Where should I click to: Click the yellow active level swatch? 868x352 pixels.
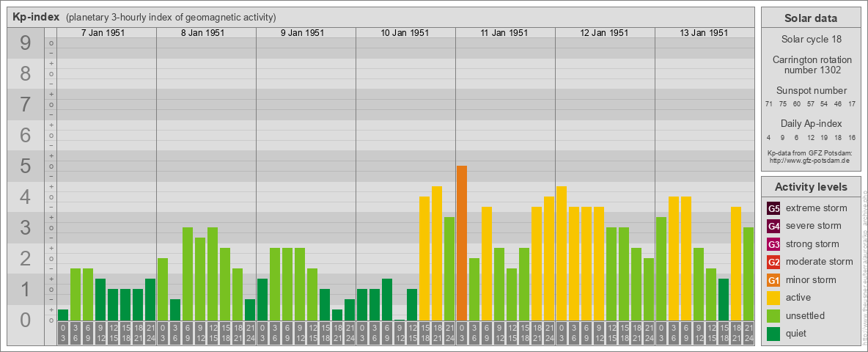coord(773,298)
